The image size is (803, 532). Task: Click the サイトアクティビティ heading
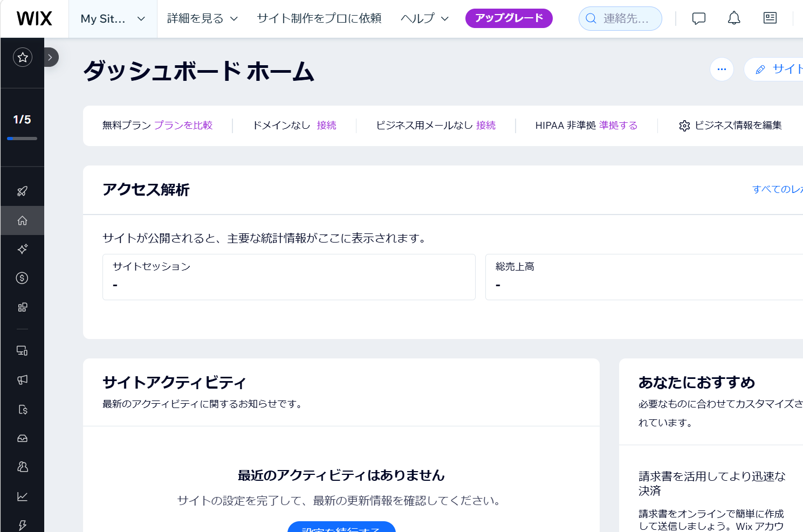click(x=174, y=383)
